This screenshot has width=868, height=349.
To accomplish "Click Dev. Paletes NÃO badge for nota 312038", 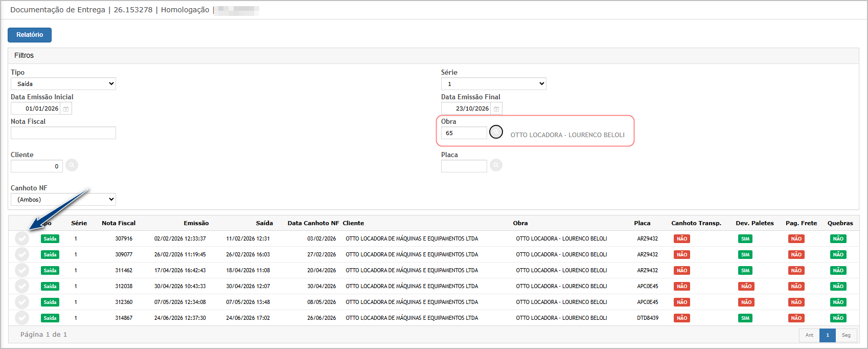I will (x=746, y=287).
